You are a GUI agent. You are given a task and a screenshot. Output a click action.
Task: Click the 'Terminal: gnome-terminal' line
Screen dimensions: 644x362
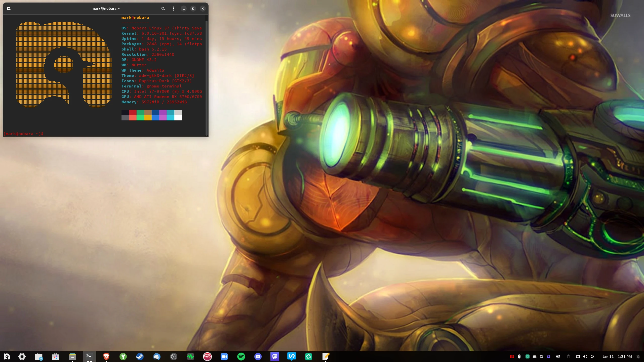tap(152, 86)
